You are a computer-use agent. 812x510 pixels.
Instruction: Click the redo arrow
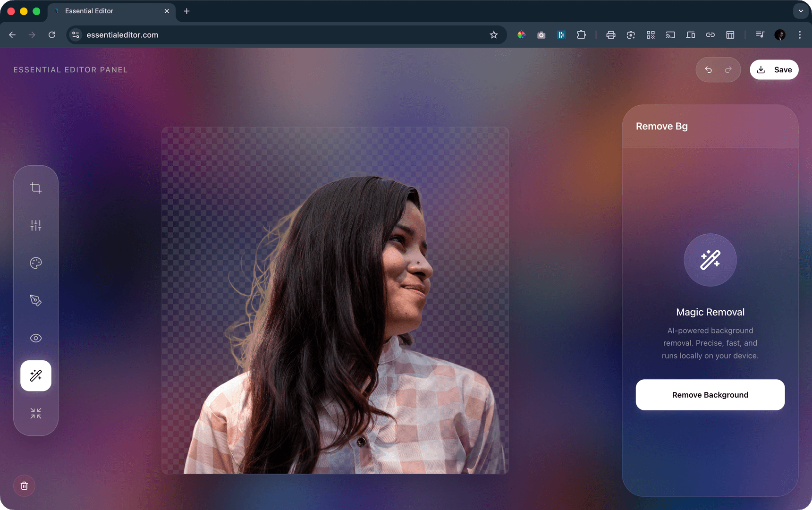[x=728, y=69]
